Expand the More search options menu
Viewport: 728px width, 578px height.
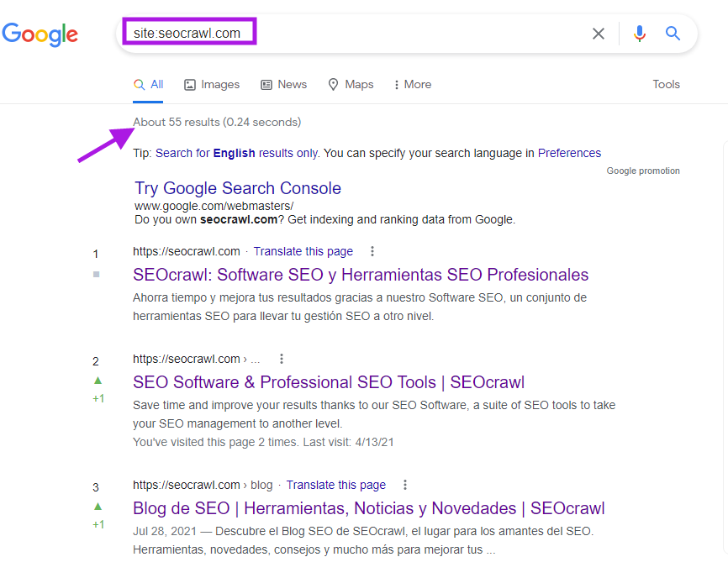coord(412,84)
